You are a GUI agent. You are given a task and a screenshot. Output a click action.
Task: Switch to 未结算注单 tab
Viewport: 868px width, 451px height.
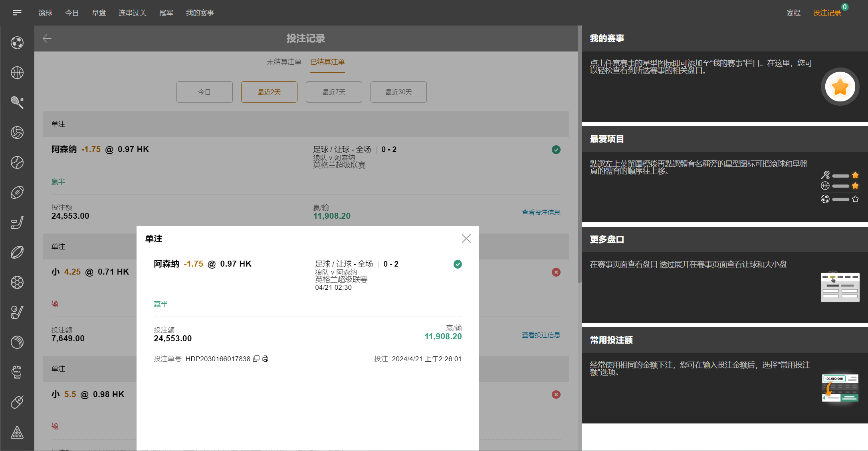coord(284,62)
